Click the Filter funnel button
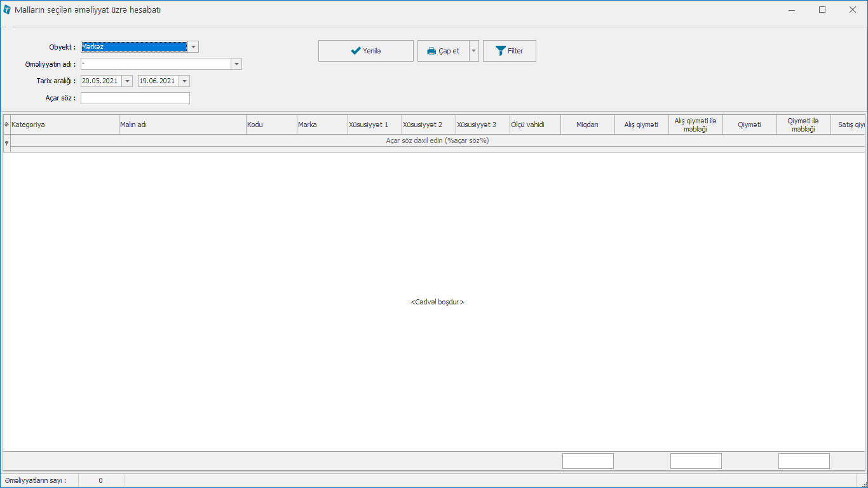 pos(509,51)
